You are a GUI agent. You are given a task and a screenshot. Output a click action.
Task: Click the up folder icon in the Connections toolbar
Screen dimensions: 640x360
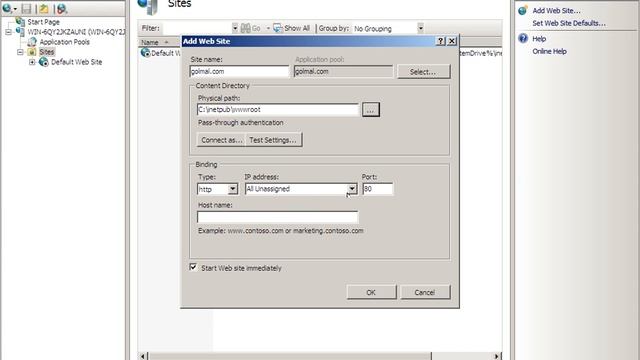point(44,9)
